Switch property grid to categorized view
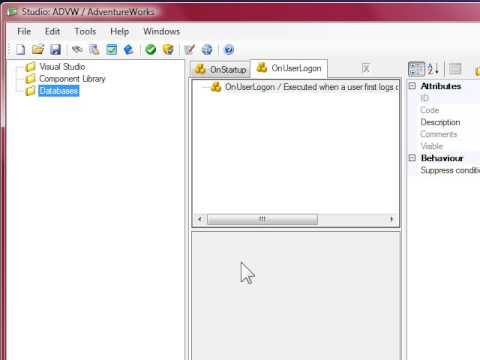The width and height of the screenshot is (480, 360). coord(417,69)
